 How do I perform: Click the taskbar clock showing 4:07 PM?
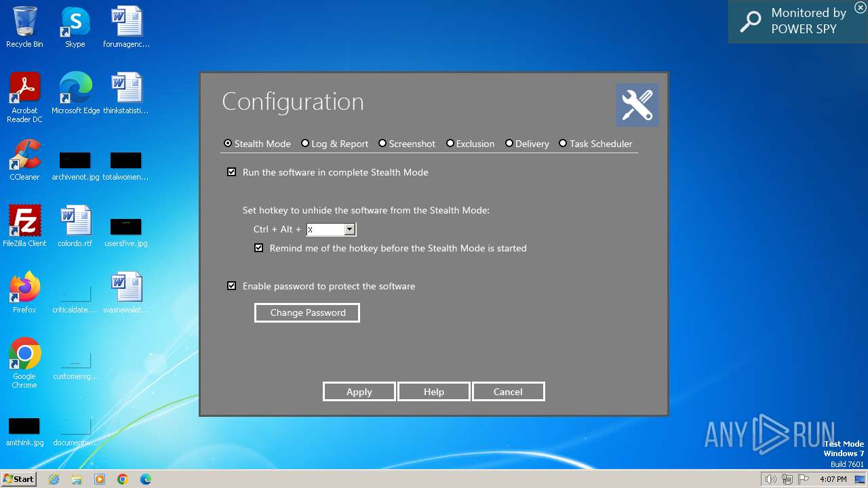(x=833, y=479)
